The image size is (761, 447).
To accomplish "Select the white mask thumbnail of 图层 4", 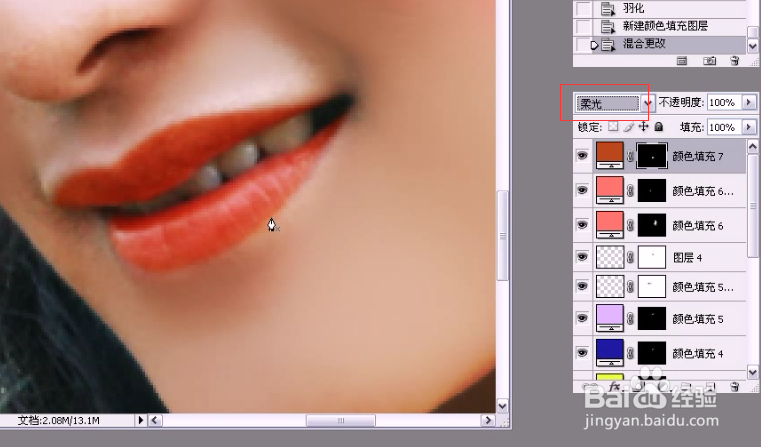I will point(652,257).
